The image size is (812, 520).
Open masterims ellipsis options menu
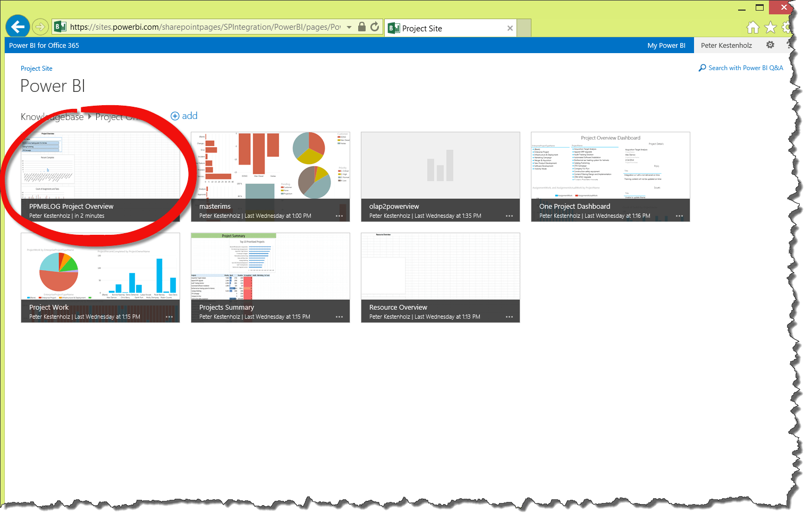339,216
